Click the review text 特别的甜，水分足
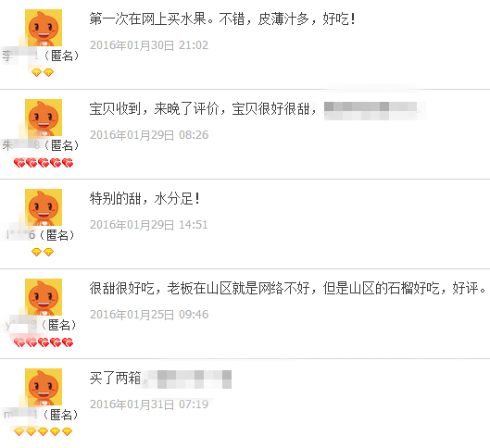The image size is (490, 448). click(144, 198)
